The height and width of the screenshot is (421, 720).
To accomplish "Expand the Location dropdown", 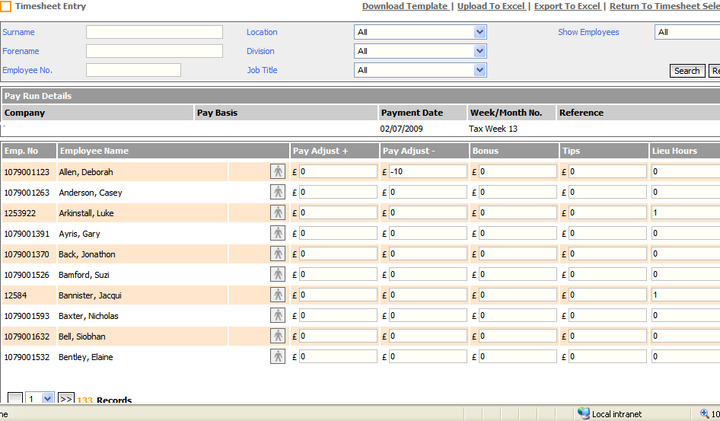I will 480,32.
